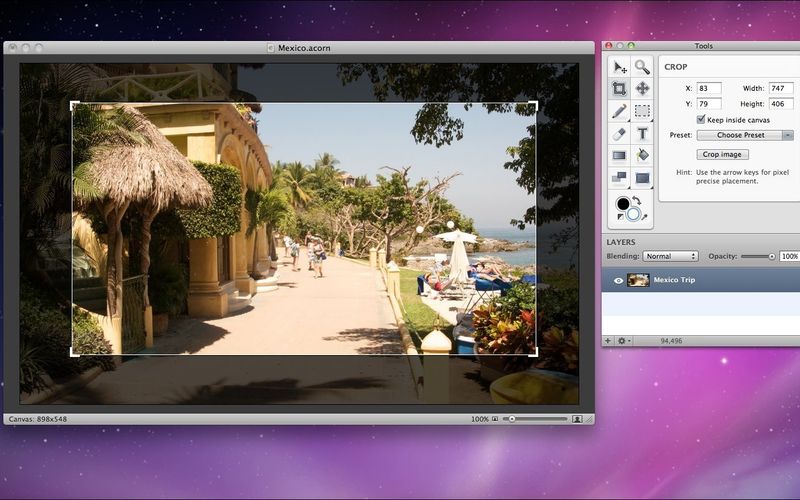Click the Mexico Trip layer name

[674, 280]
